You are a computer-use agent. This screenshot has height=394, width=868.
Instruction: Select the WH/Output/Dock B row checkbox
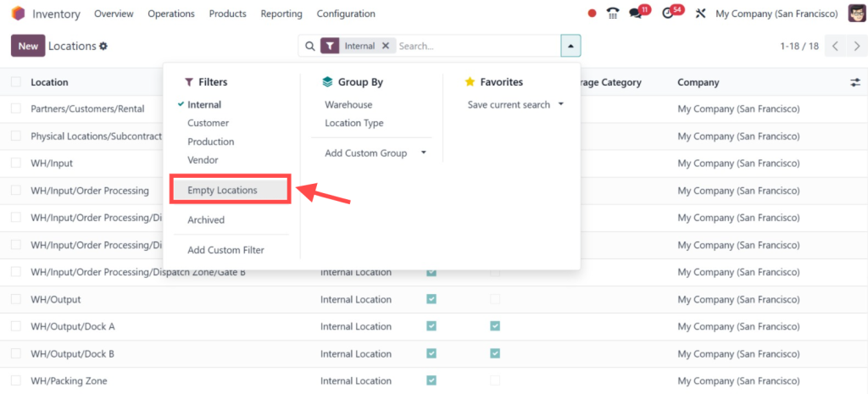pyautogui.click(x=16, y=353)
